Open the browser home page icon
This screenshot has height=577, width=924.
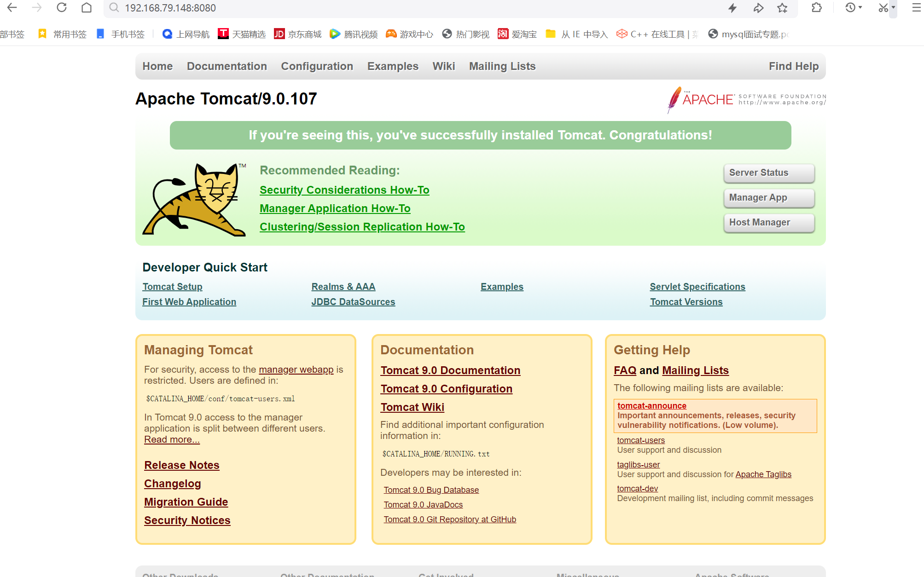[87, 7]
